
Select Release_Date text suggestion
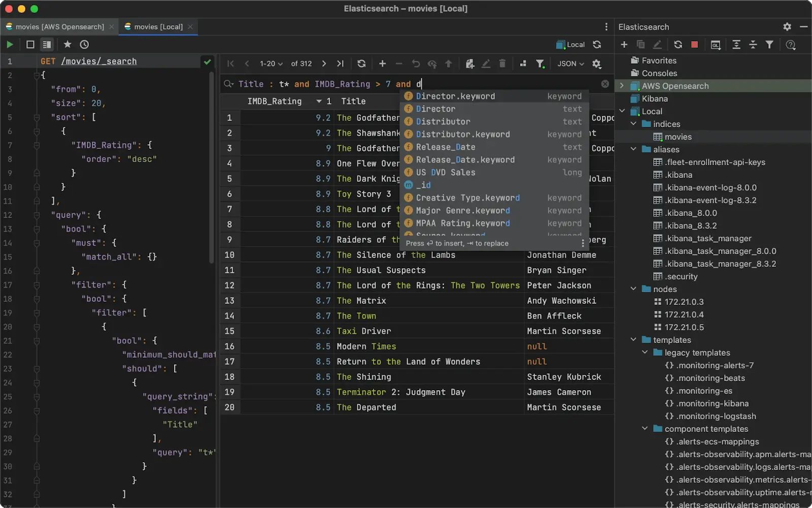click(x=494, y=147)
